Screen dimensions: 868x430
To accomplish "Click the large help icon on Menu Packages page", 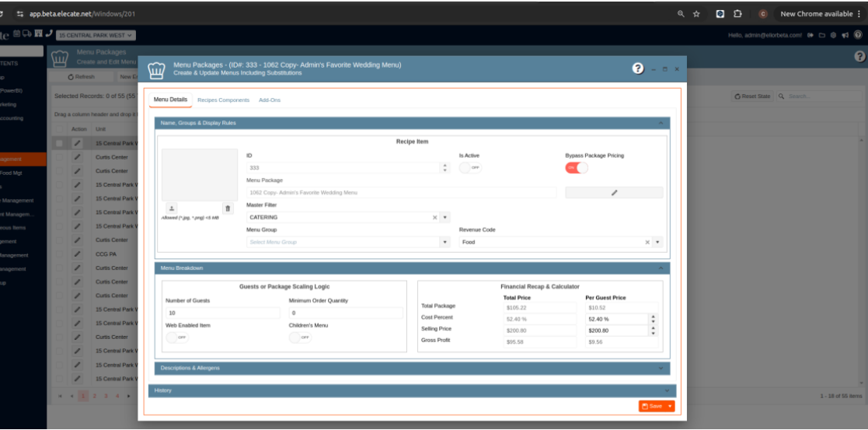I will click(859, 56).
